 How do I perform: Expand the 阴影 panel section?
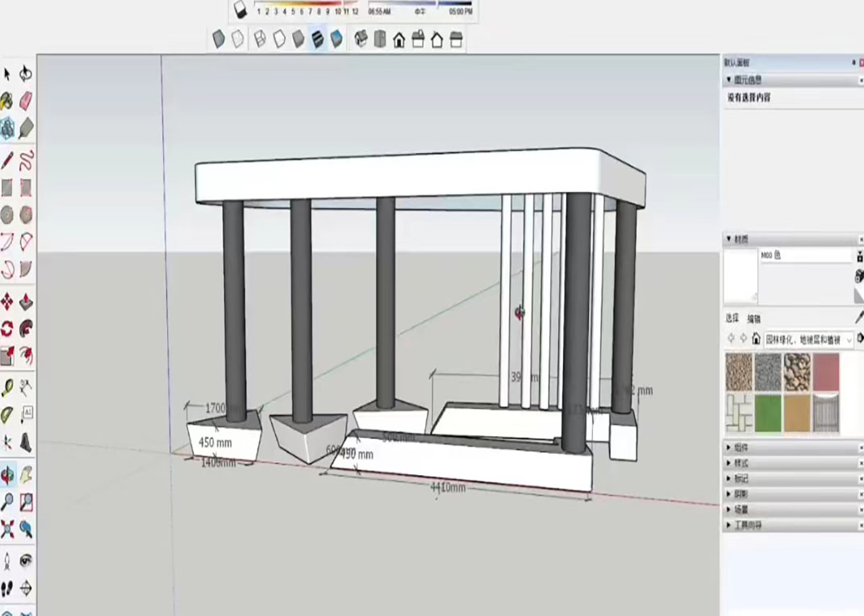point(741,493)
